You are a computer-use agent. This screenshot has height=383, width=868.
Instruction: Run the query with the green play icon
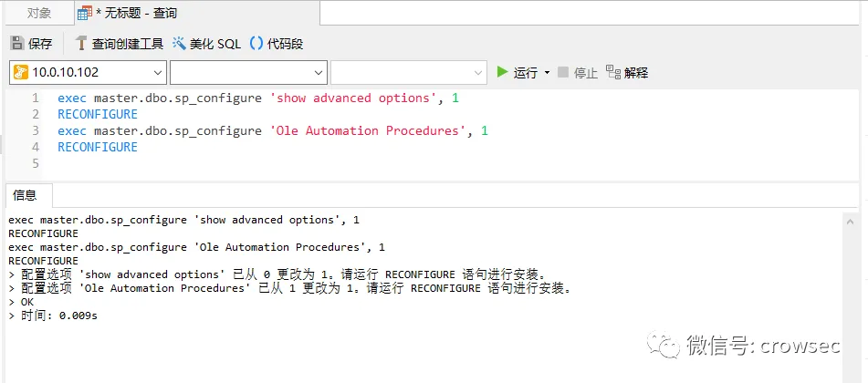(502, 72)
